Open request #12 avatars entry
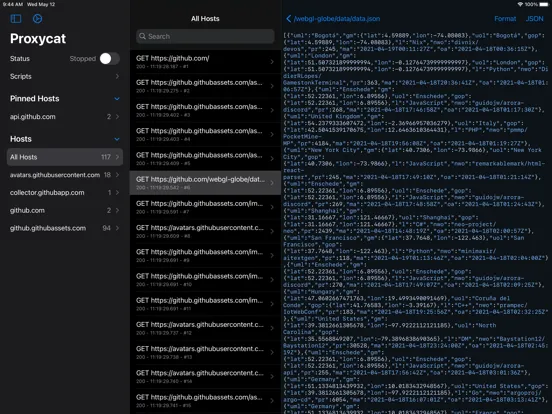Viewport: 552px width, 414px height. click(205, 328)
